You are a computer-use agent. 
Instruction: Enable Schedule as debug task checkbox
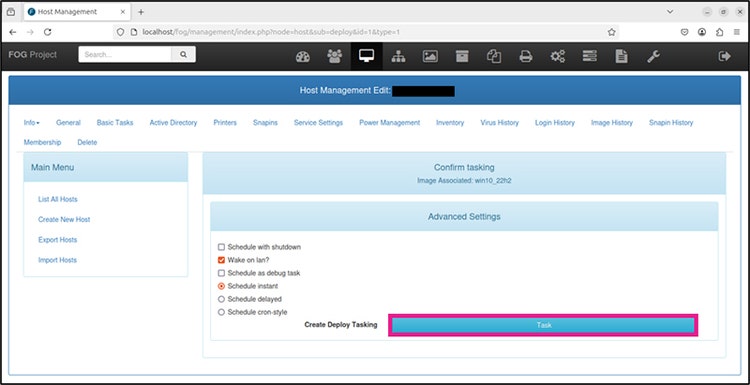pyautogui.click(x=221, y=273)
